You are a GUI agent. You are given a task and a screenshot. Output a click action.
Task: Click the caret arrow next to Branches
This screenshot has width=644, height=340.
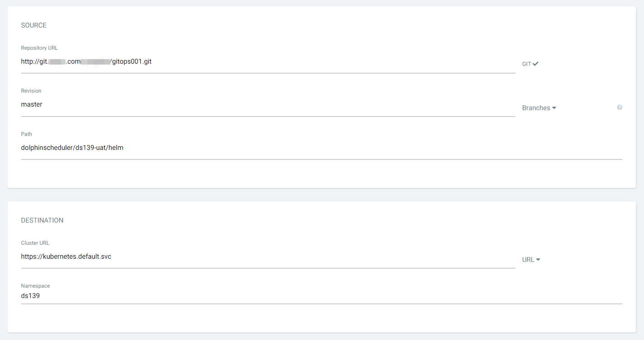(x=554, y=108)
